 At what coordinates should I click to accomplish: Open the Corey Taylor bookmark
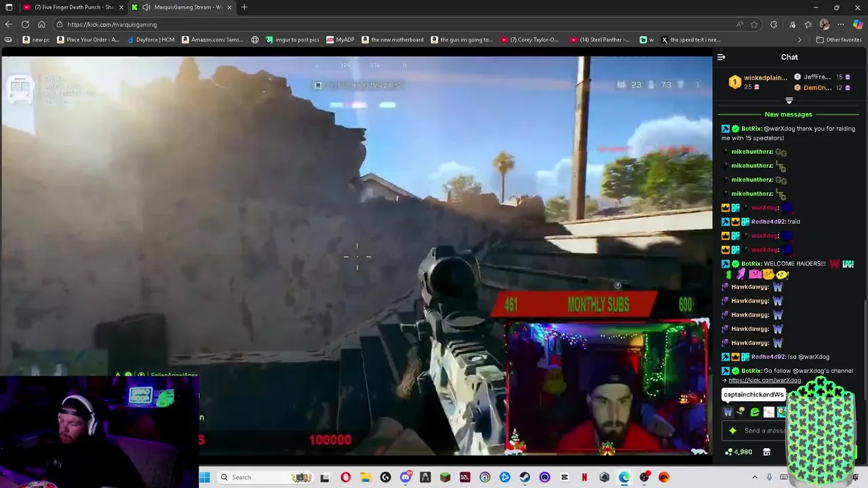click(x=530, y=40)
